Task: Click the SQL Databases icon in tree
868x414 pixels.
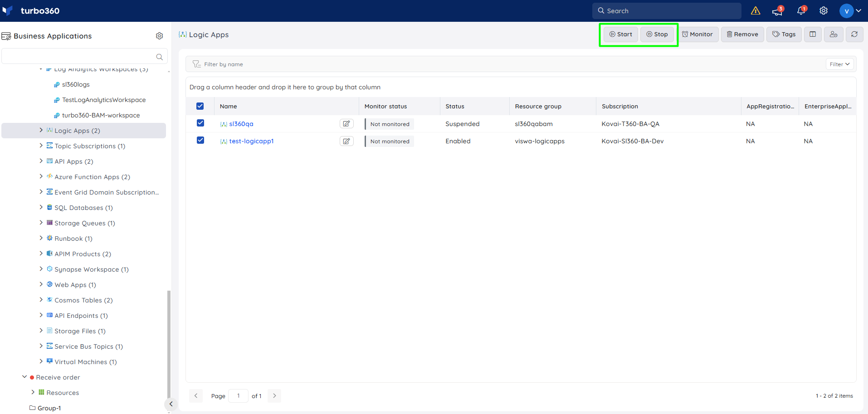Action: 50,207
